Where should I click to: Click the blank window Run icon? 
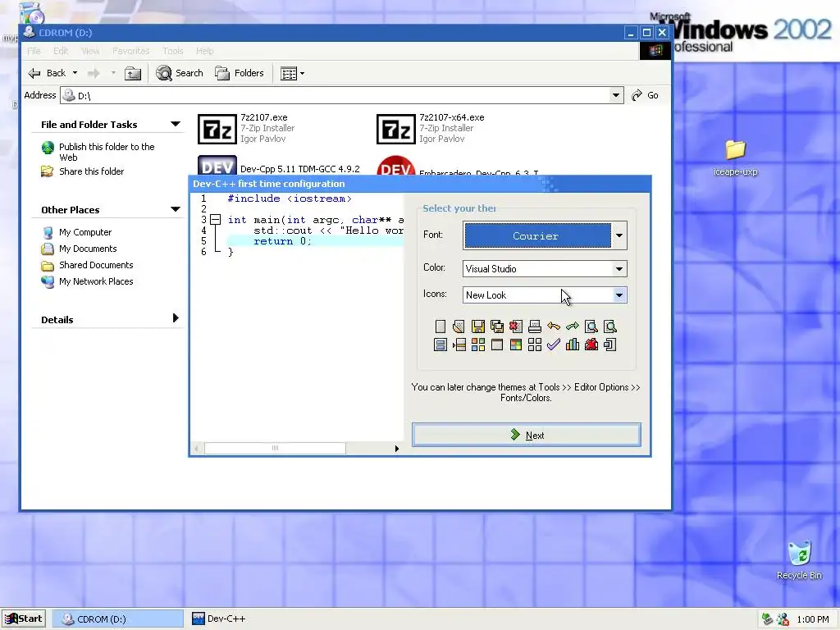tap(496, 345)
